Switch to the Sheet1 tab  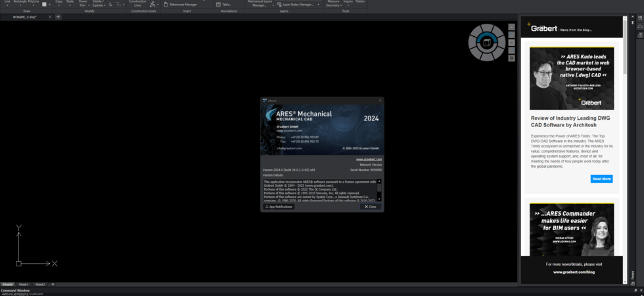tap(24, 284)
